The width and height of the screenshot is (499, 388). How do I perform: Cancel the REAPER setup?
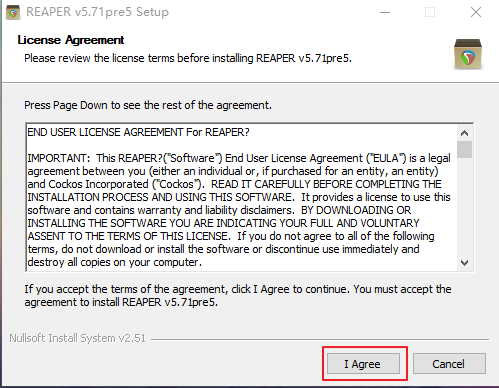449,364
